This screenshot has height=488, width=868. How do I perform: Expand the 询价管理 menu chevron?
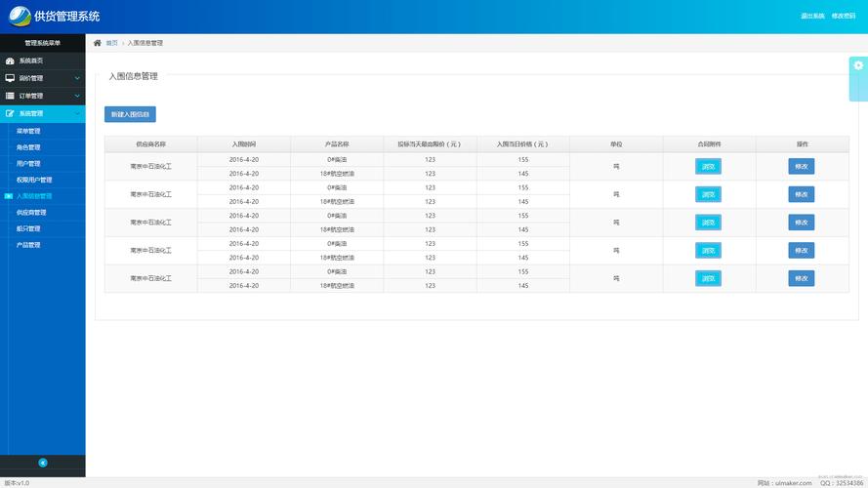77,78
